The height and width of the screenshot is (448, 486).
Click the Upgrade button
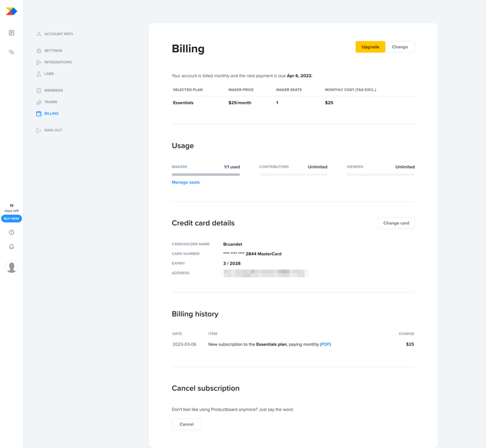tap(370, 47)
